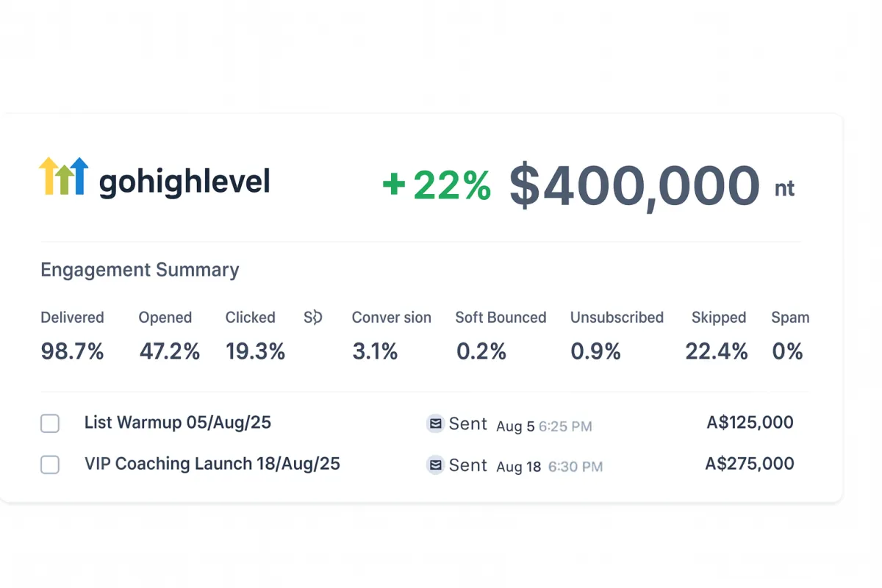Image resolution: width=882 pixels, height=588 pixels.
Task: Click the Spam 0% stat
Action: tap(787, 351)
